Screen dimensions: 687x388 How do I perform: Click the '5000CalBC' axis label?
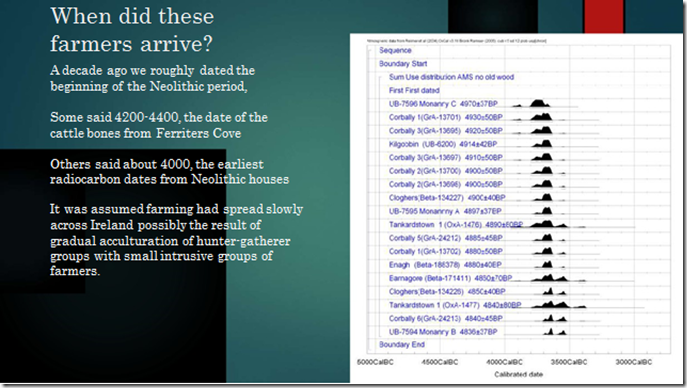coord(375,362)
